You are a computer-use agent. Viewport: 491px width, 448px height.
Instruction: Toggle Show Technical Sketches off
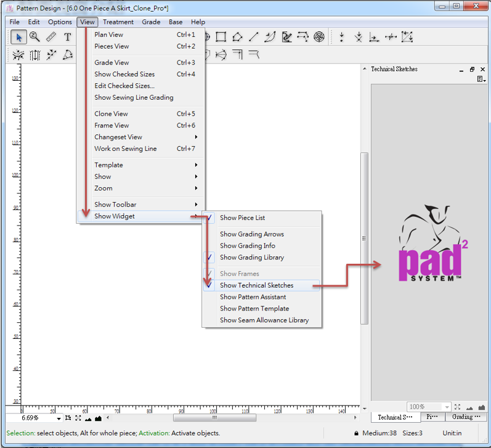[x=256, y=285]
